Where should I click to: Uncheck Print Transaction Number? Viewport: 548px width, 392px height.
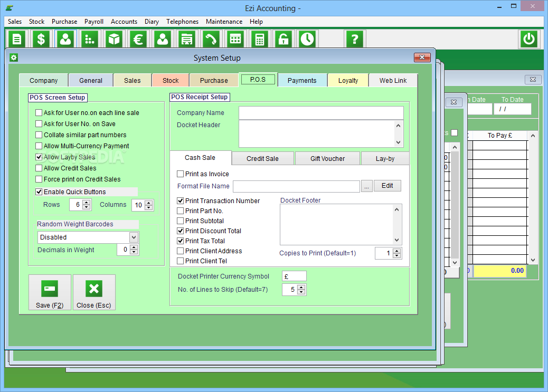181,201
